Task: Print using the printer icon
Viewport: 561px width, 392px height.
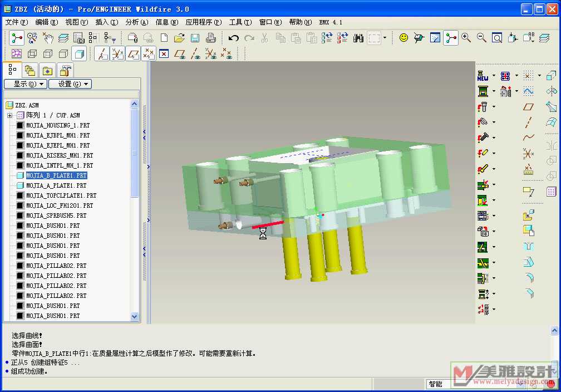Action: click(211, 38)
